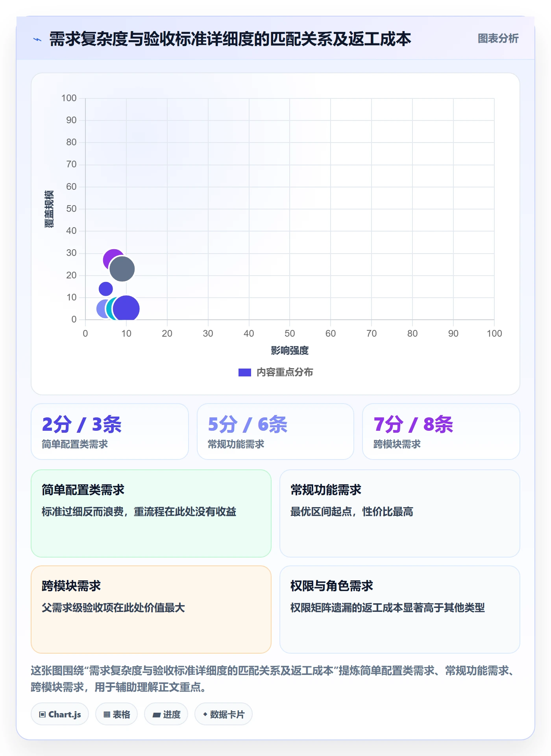Image resolution: width=551 pixels, height=756 pixels.
Task: Click the 覆盖规模 y-axis title
Action: click(49, 209)
